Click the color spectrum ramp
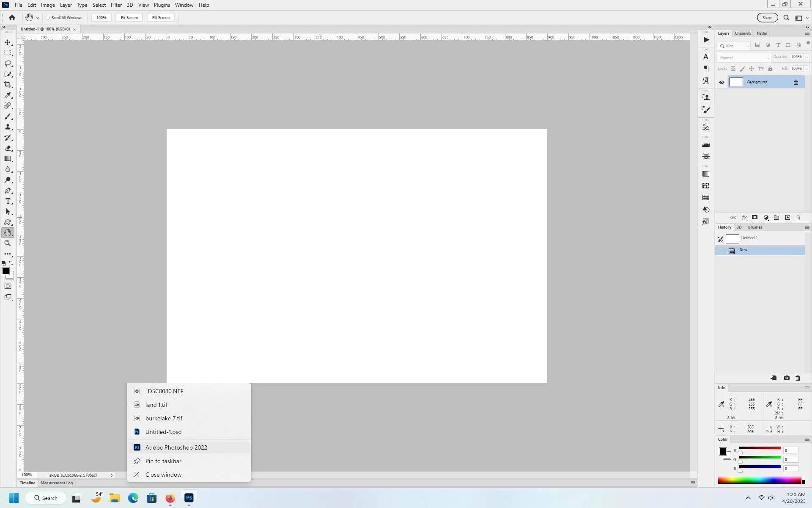Viewport: 812px width, 508px height. [x=759, y=480]
